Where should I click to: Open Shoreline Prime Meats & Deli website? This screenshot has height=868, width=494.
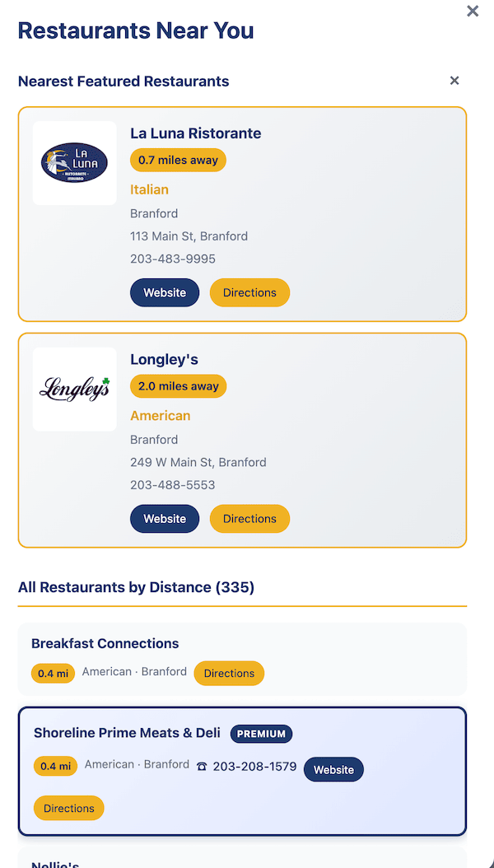(333, 769)
